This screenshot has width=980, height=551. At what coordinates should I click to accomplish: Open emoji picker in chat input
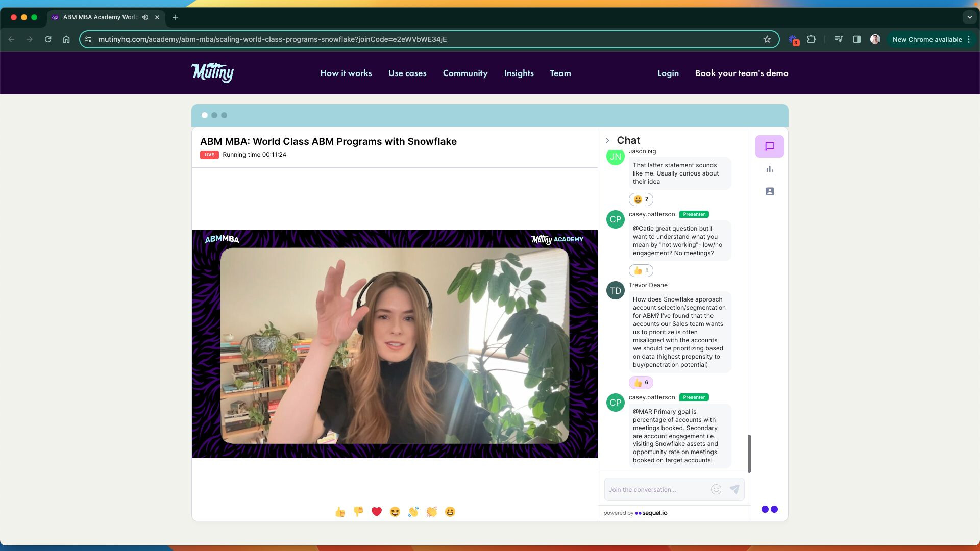716,489
